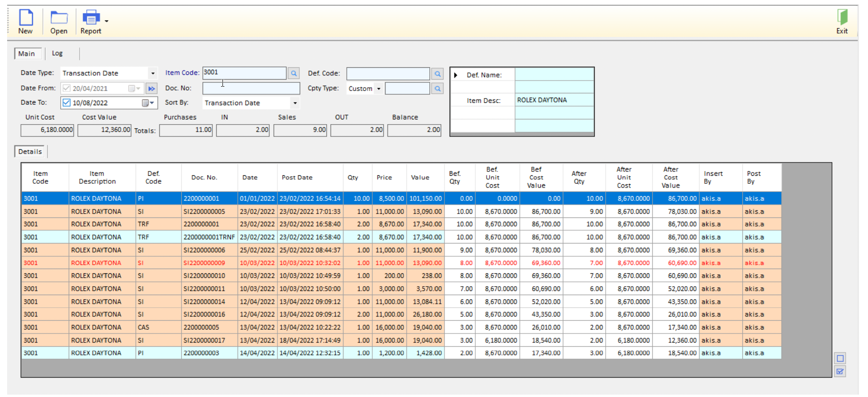Click the Report printer icon

point(91,18)
